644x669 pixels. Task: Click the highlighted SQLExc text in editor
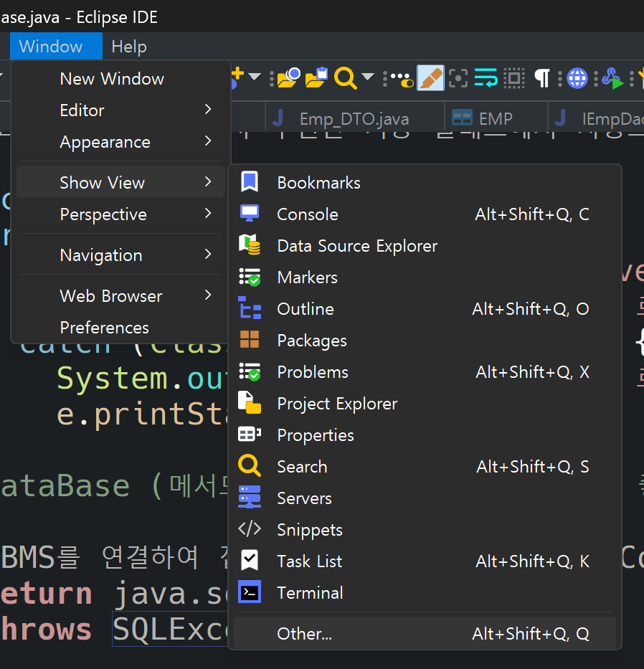point(170,629)
